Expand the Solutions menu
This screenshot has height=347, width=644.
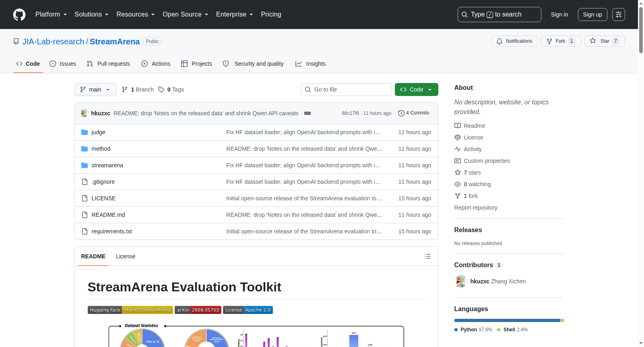tap(91, 15)
